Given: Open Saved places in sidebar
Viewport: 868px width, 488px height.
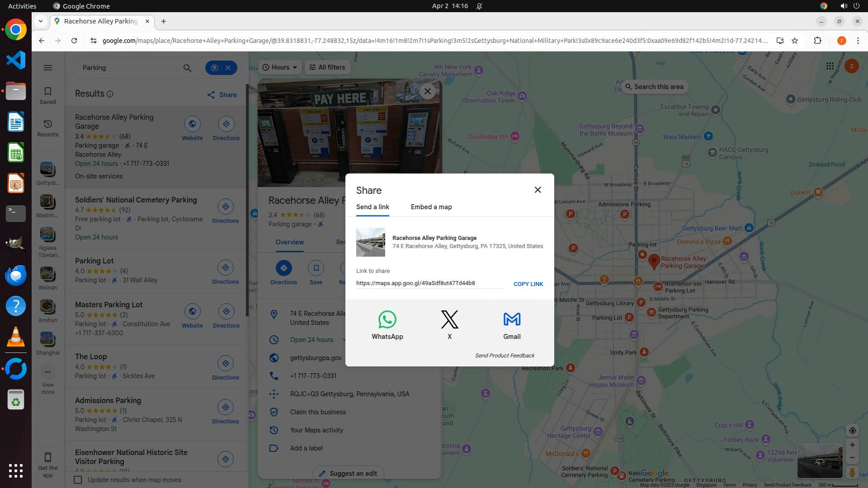Looking at the screenshot, I should click(x=48, y=95).
